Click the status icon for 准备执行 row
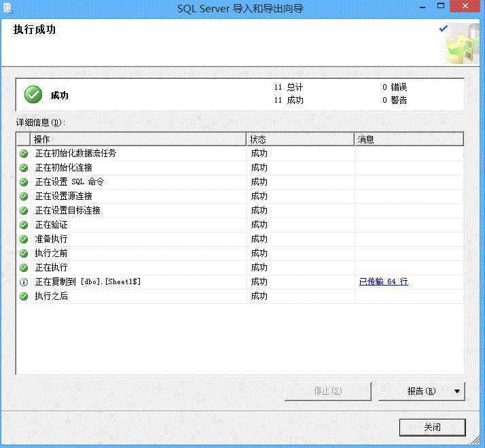 point(24,239)
